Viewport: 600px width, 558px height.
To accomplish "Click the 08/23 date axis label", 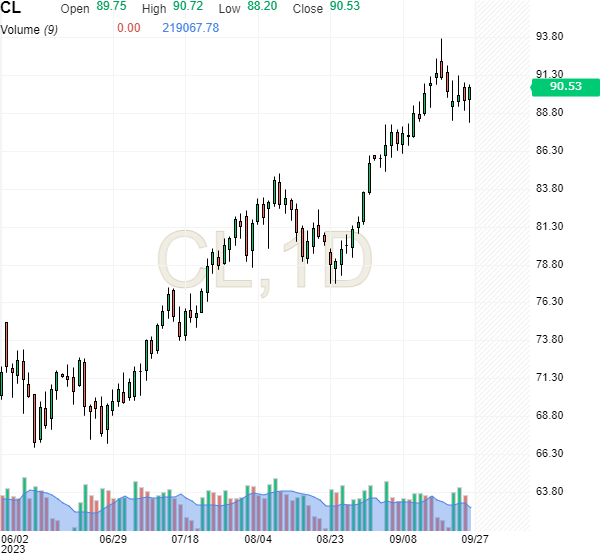I will tap(330, 539).
